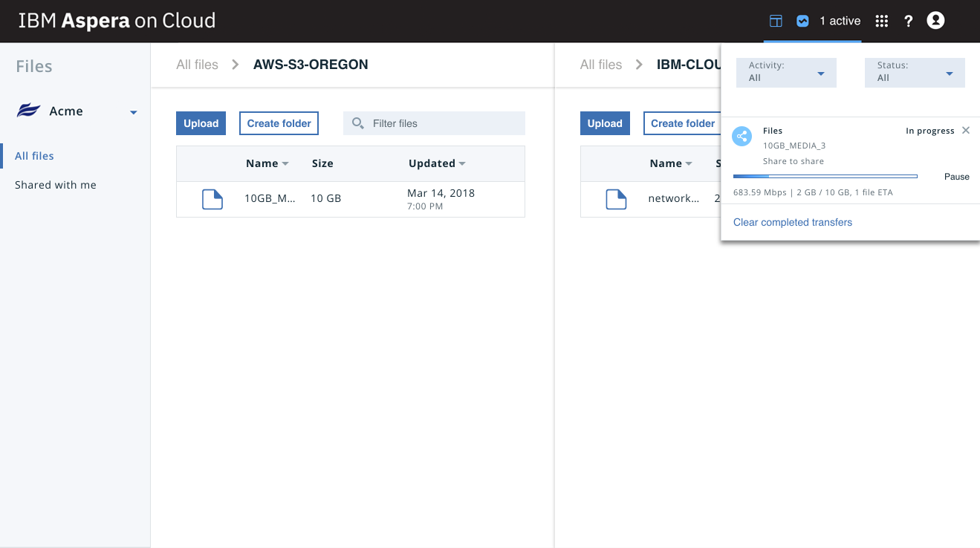This screenshot has height=548, width=980.
Task: Open the application switcher grid icon
Action: (881, 21)
